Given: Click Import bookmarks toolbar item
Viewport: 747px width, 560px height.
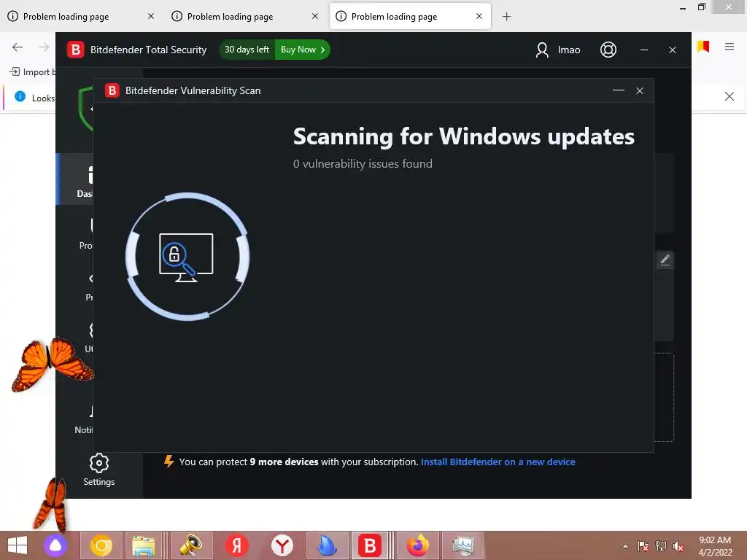Looking at the screenshot, I should pyautogui.click(x=32, y=72).
